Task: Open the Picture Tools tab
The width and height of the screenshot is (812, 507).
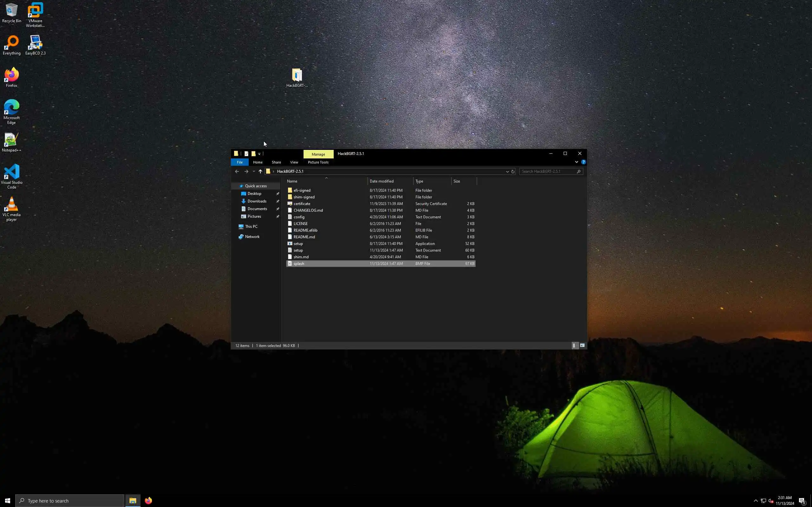Action: point(318,162)
